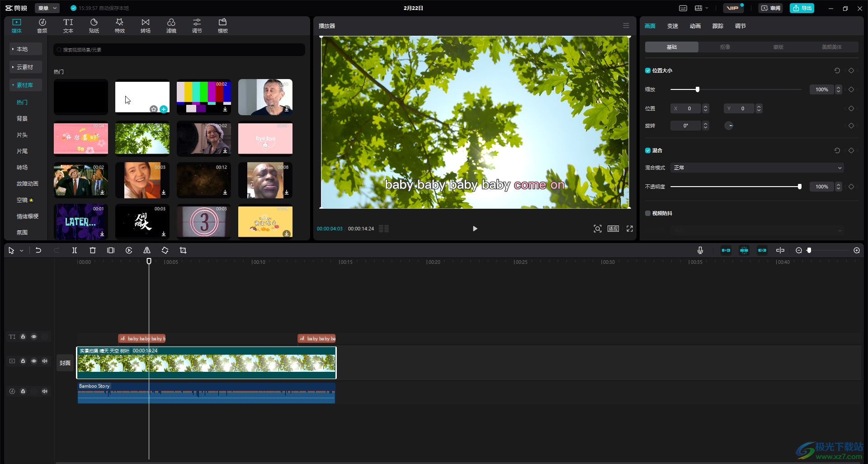
Task: Zoom in timeline with plus icon
Action: (857, 250)
